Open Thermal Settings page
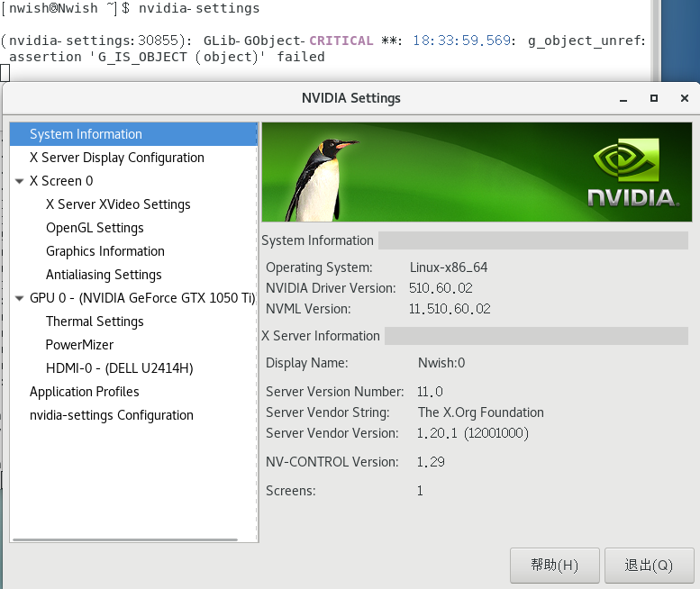 point(95,322)
